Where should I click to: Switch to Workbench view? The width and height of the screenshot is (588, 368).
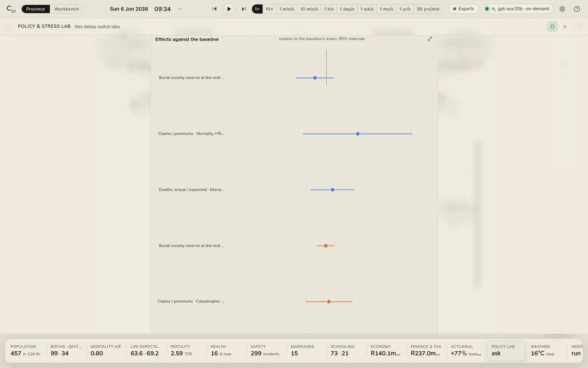coord(67,9)
